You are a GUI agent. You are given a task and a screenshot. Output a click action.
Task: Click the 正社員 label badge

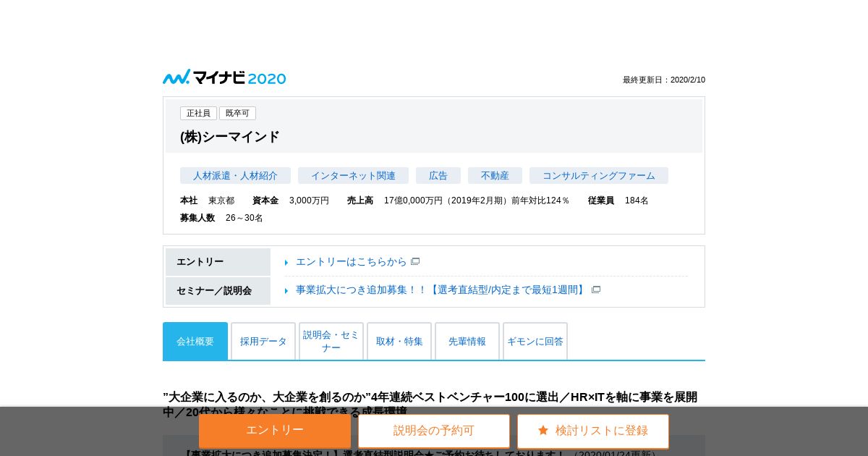click(x=198, y=114)
